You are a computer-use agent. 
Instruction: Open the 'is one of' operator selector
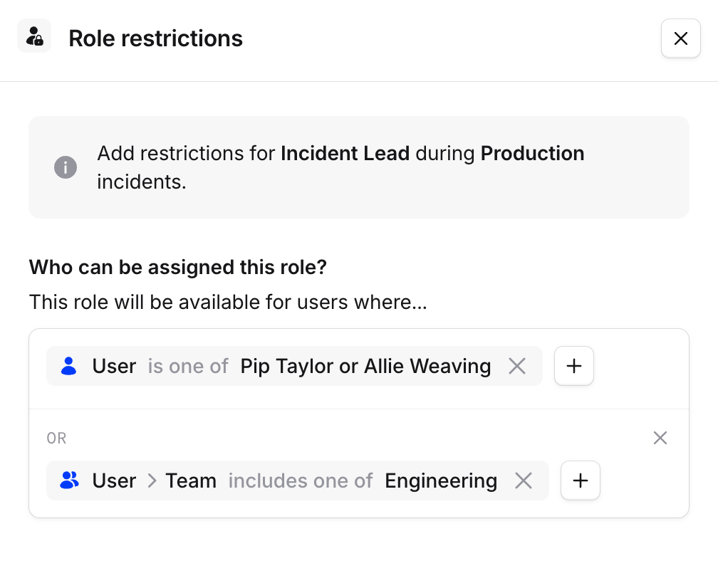coord(188,366)
